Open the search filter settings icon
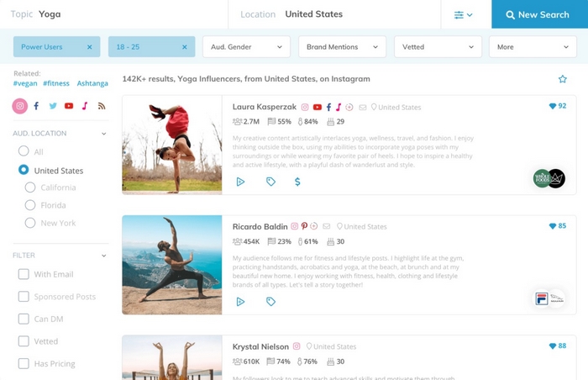 [463, 14]
